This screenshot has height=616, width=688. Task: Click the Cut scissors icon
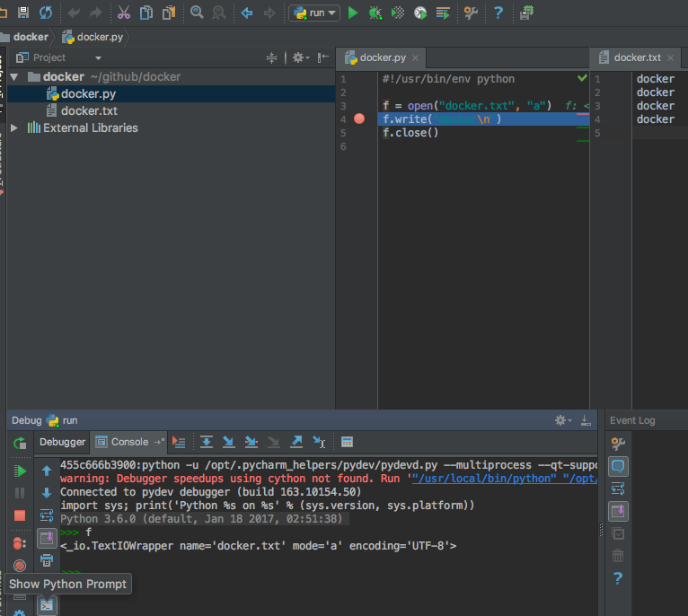[124, 13]
